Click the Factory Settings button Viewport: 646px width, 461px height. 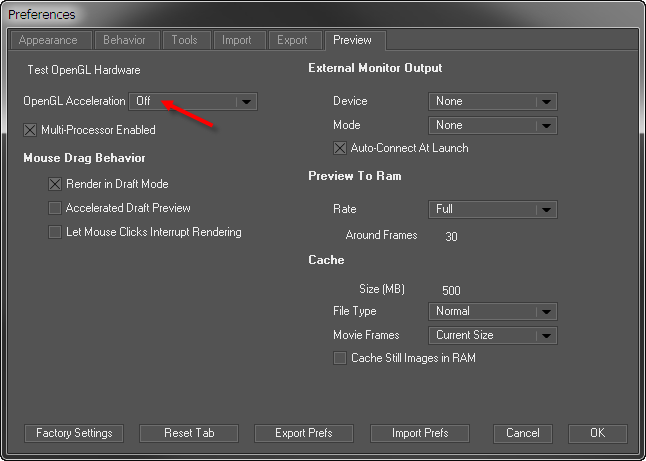[x=74, y=433]
